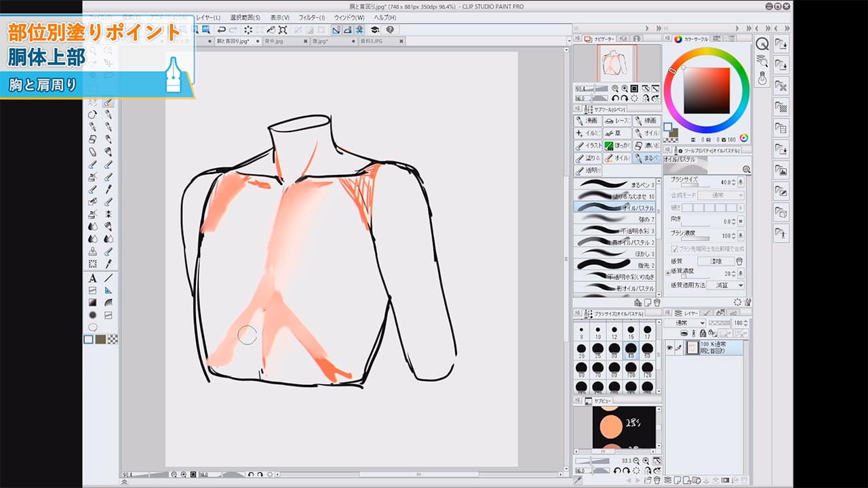Zoom out in the Sub View panel
This screenshot has height=488, width=868.
[636, 461]
